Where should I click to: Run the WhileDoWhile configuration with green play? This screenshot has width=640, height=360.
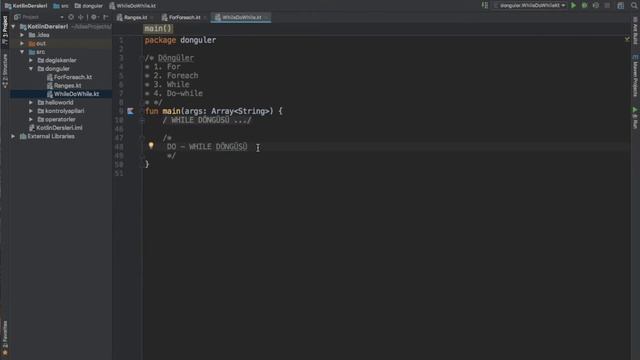tap(573, 6)
